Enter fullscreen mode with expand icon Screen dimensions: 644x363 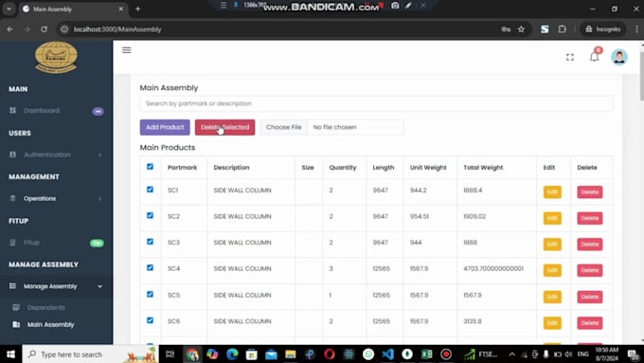click(570, 57)
